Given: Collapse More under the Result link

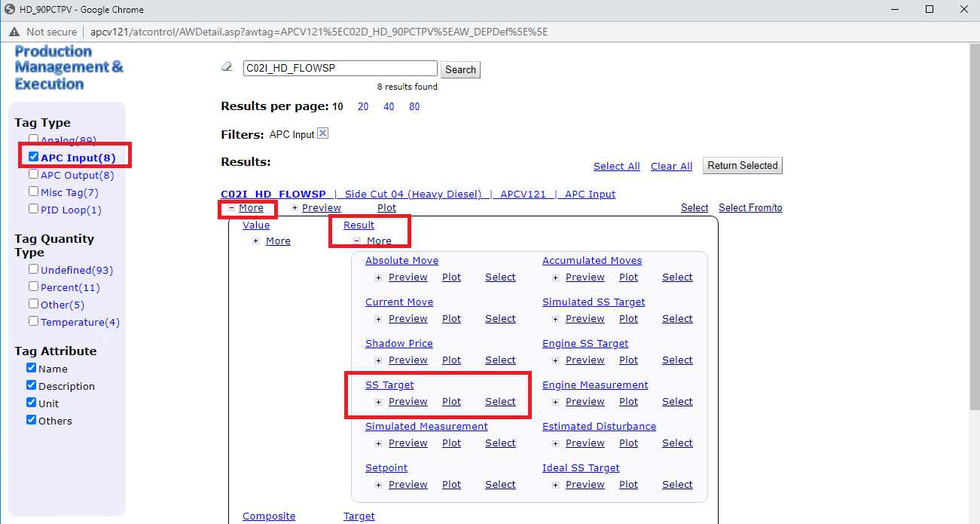Looking at the screenshot, I should (x=357, y=241).
